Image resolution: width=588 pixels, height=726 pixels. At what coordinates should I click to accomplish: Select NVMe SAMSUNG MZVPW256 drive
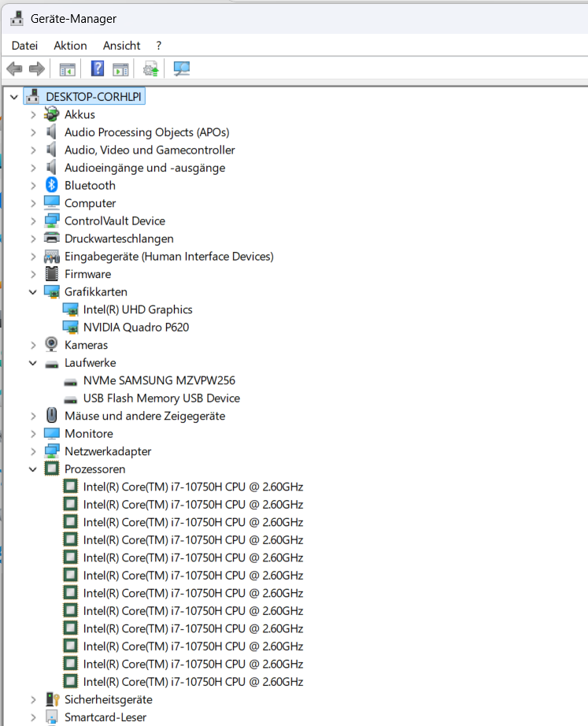coord(159,380)
